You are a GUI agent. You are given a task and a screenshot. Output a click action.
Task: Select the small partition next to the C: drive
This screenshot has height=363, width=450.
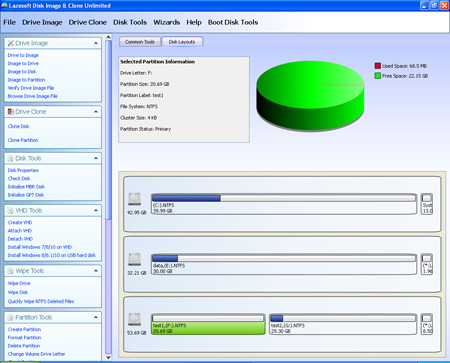427,204
